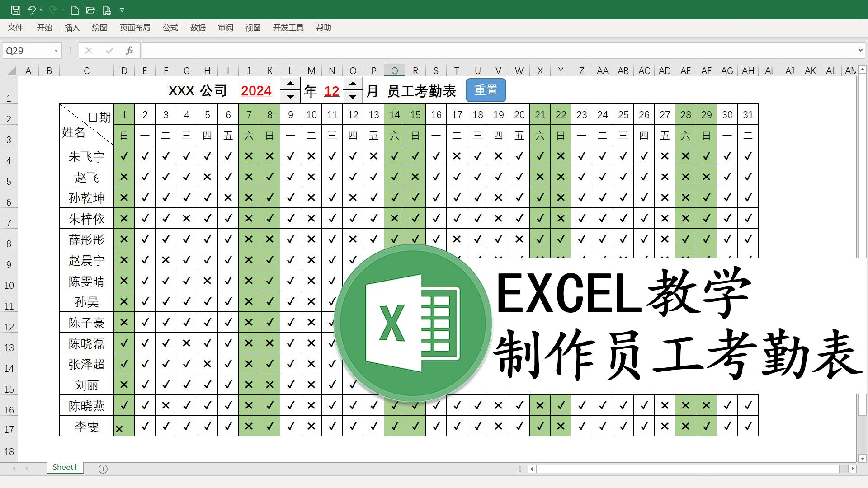Click the Select All corner triangle
This screenshot has width=868, height=488.
(12, 70)
